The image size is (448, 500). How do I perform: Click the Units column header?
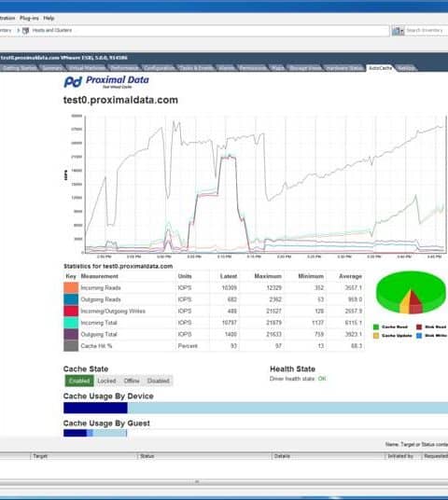pos(185,276)
